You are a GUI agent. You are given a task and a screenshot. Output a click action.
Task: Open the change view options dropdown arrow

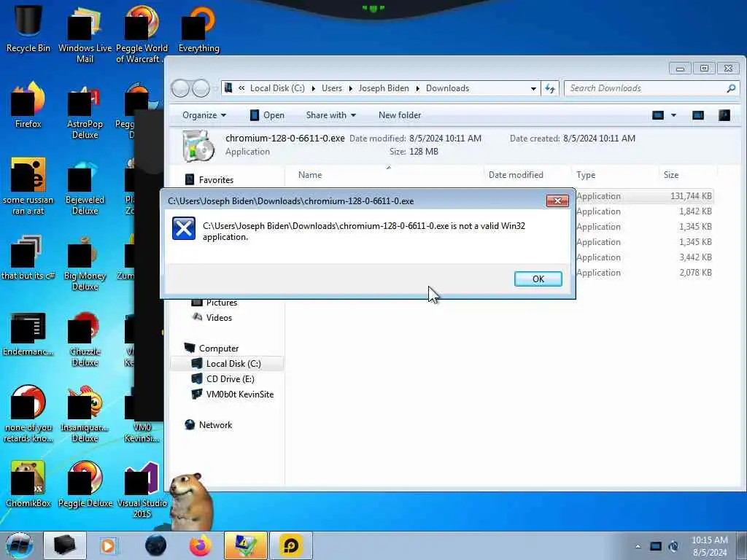pos(673,115)
